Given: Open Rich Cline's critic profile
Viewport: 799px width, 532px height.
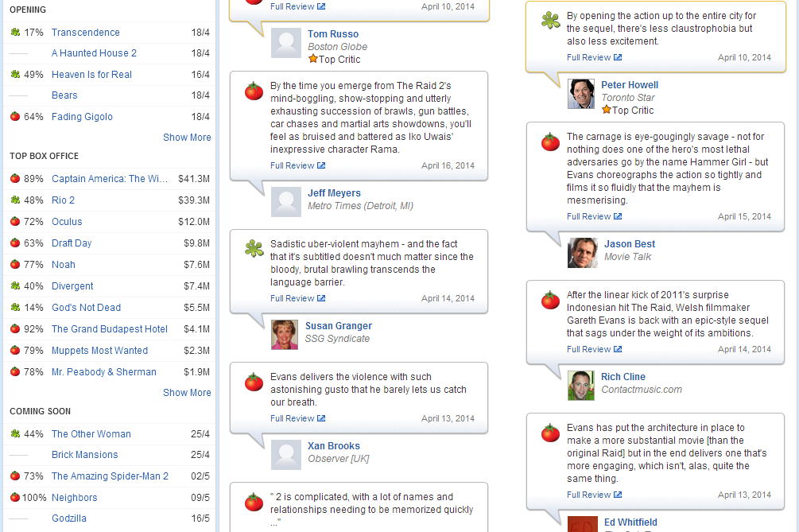Looking at the screenshot, I should coord(623,377).
